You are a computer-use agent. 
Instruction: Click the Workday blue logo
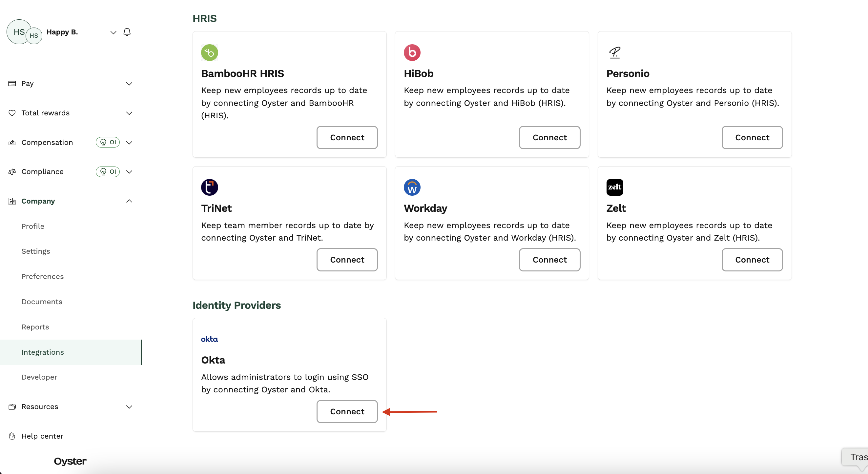[x=412, y=187]
